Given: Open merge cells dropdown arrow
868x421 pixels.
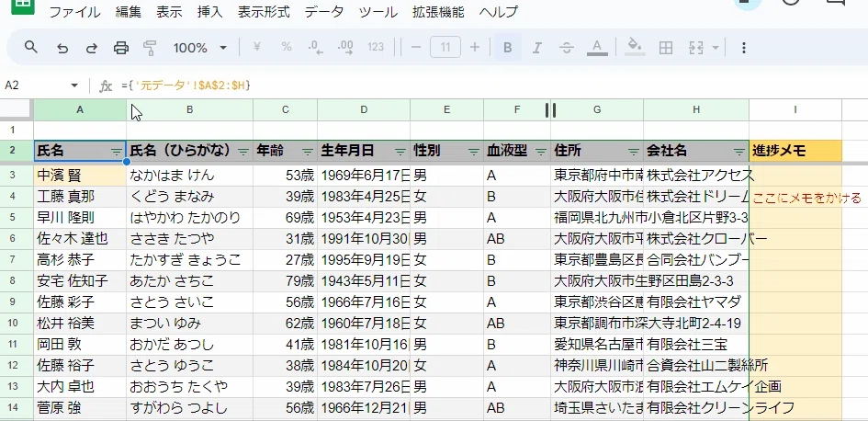Looking at the screenshot, I should point(716,48).
